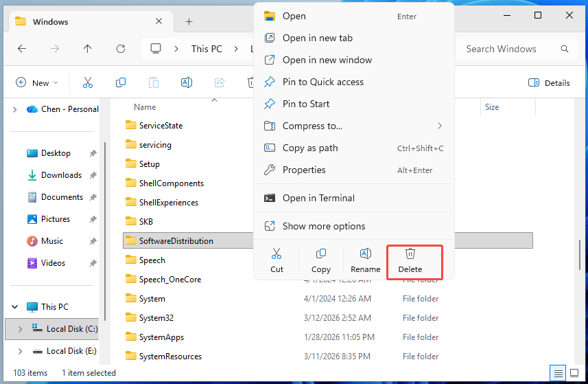Open Desktop in the sidebar
The width and height of the screenshot is (588, 384).
[56, 153]
